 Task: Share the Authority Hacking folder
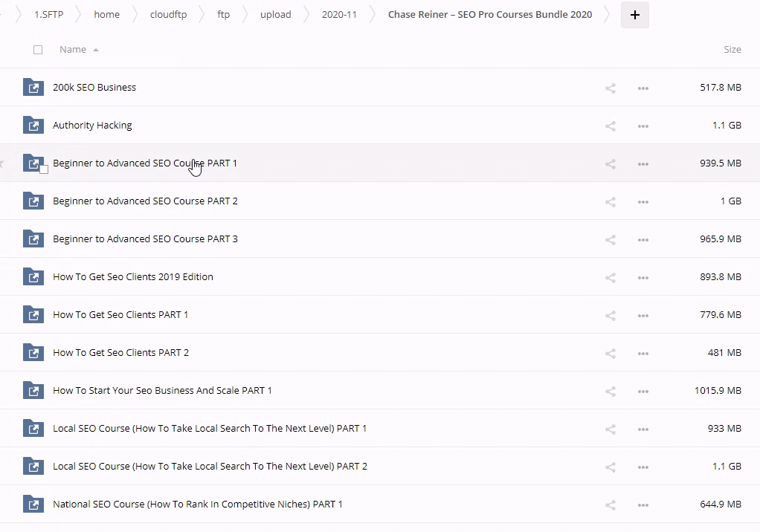pyautogui.click(x=611, y=126)
